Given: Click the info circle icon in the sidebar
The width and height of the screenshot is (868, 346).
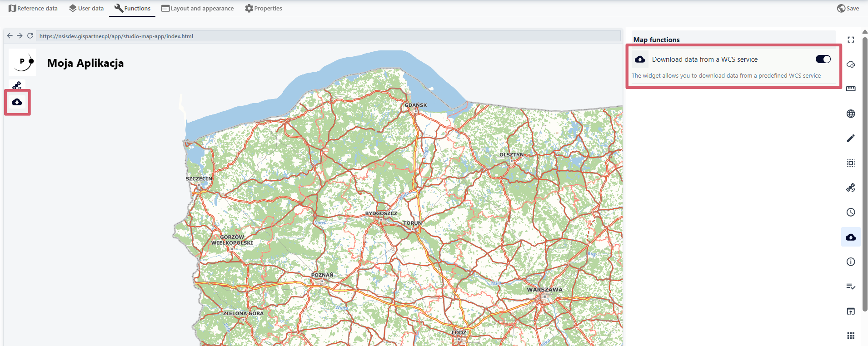Looking at the screenshot, I should [x=851, y=262].
